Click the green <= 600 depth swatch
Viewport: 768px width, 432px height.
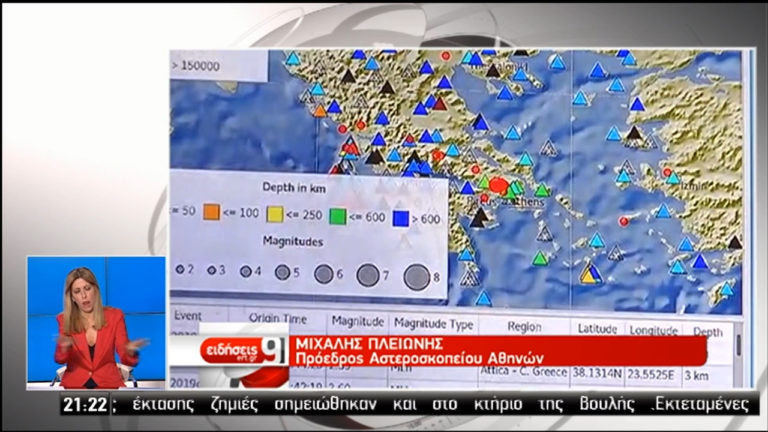(x=337, y=216)
